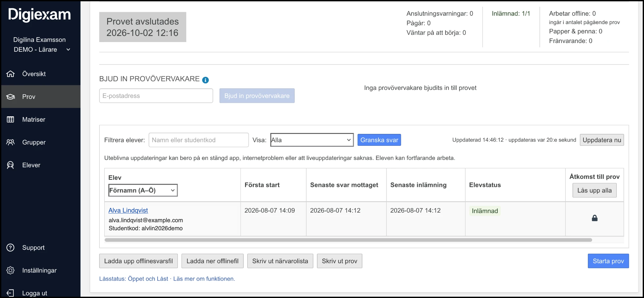The height and width of the screenshot is (298, 644).
Task: Open the Visa filter dropdown showing Alla
Action: [x=312, y=140]
